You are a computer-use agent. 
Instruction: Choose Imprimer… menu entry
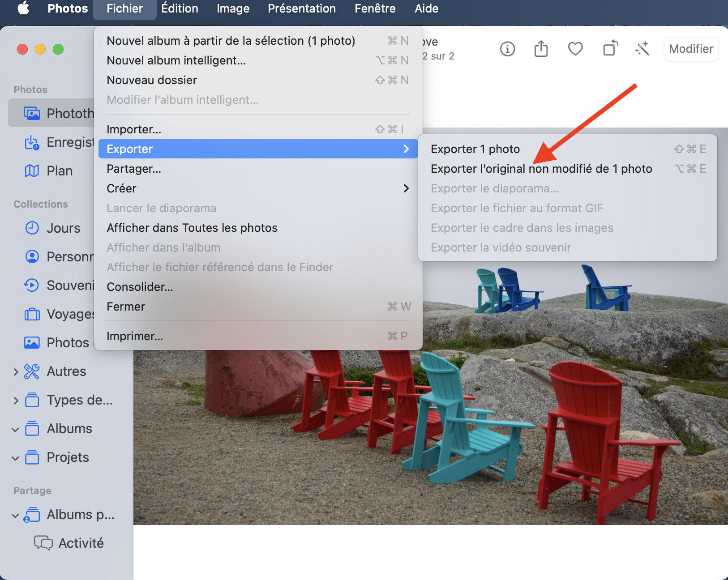pos(258,336)
